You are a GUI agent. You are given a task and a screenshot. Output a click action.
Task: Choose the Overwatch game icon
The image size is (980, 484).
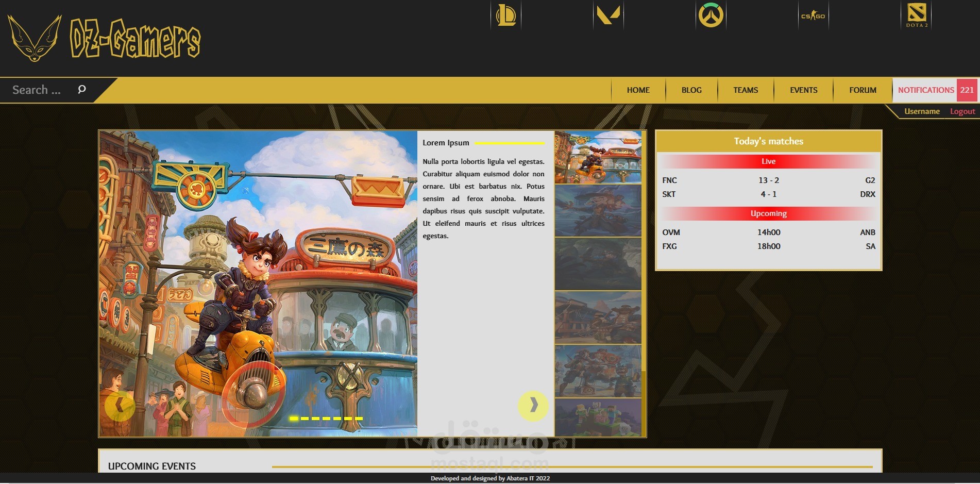[x=711, y=15]
